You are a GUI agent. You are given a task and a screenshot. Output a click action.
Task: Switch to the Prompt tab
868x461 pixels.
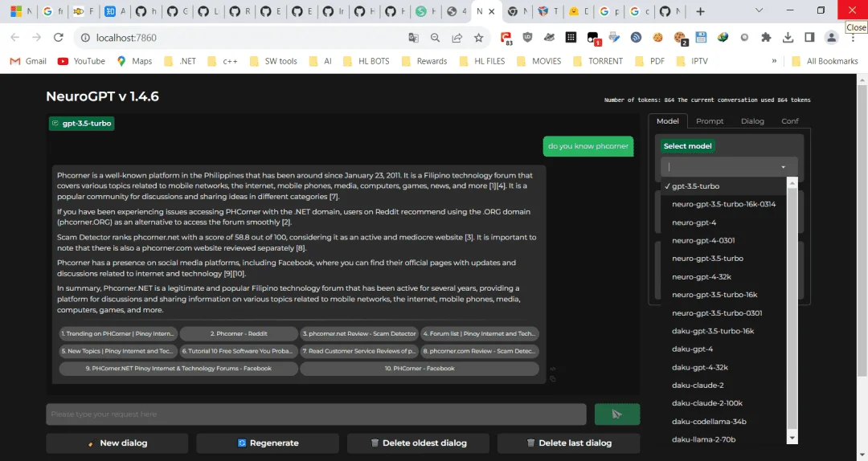(710, 120)
